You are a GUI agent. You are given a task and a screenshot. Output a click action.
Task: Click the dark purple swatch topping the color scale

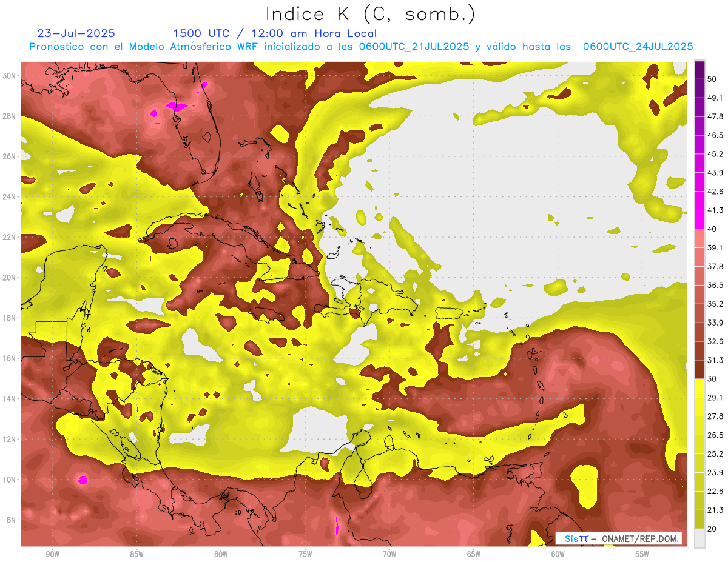[x=699, y=71]
